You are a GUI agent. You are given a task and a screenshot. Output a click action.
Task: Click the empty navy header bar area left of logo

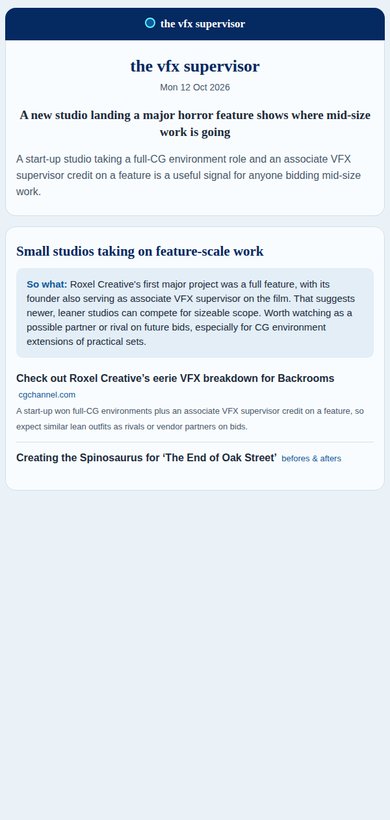[73, 24]
